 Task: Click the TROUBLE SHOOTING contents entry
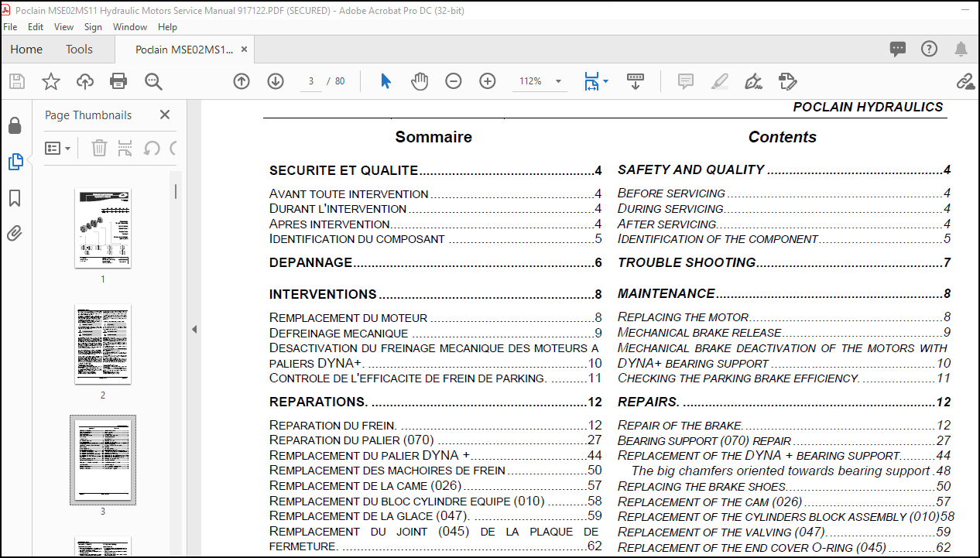[x=784, y=262]
